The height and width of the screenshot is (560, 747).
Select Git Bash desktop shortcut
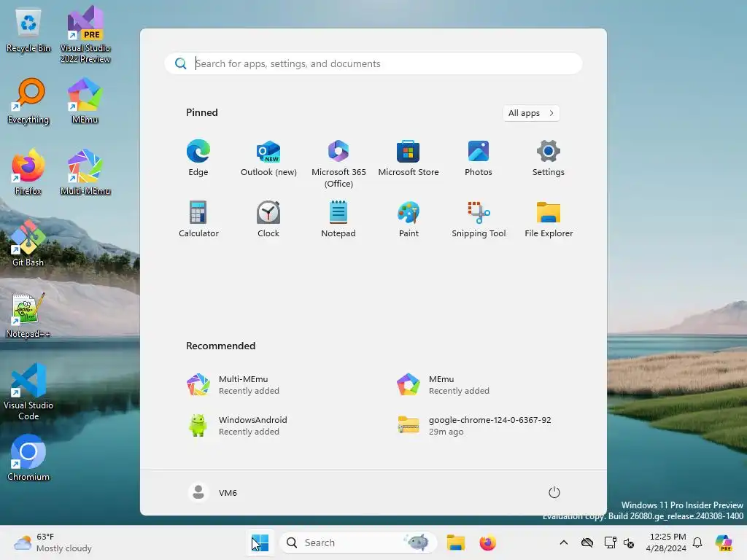[x=28, y=244]
